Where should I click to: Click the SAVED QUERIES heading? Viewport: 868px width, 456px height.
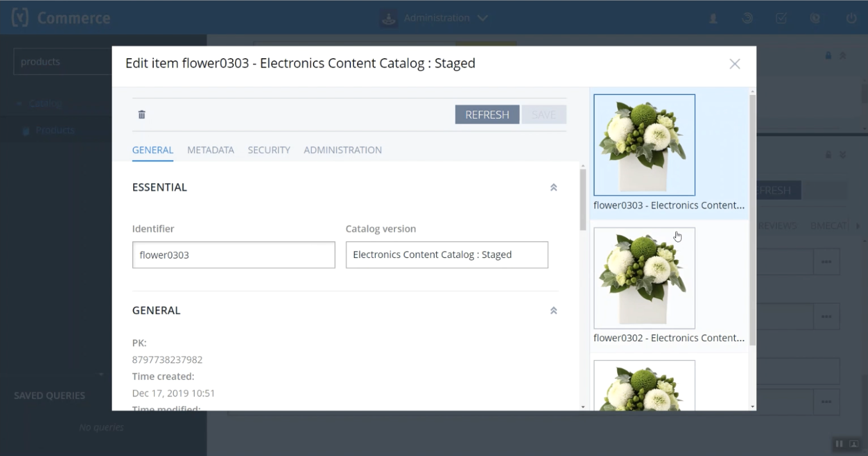click(49, 395)
